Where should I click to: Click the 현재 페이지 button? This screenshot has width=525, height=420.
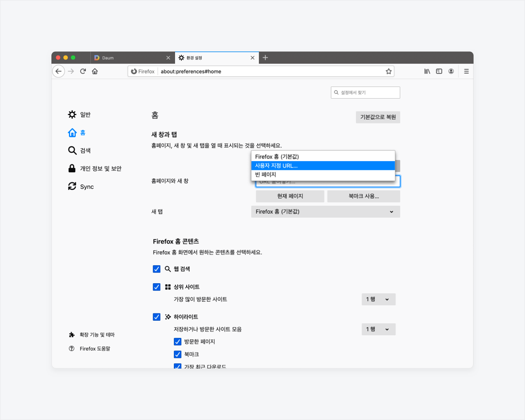(x=290, y=196)
